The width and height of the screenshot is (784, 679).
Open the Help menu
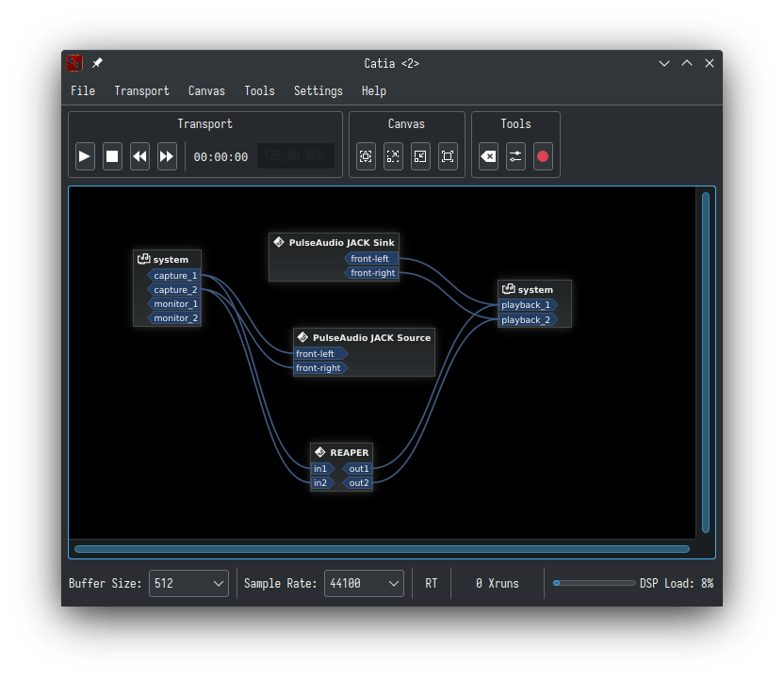pyautogui.click(x=374, y=90)
